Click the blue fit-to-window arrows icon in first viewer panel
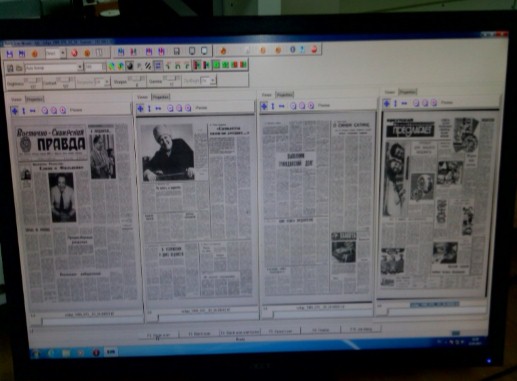This screenshot has width=517, height=381. click(14, 111)
